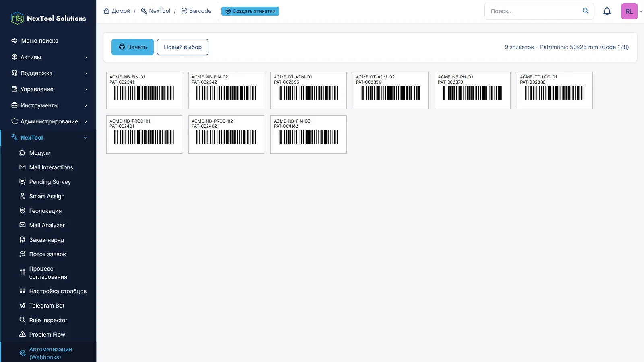Viewport: 644px width, 362px height.
Task: Click the Поток заявок flow icon
Action: pos(23,254)
